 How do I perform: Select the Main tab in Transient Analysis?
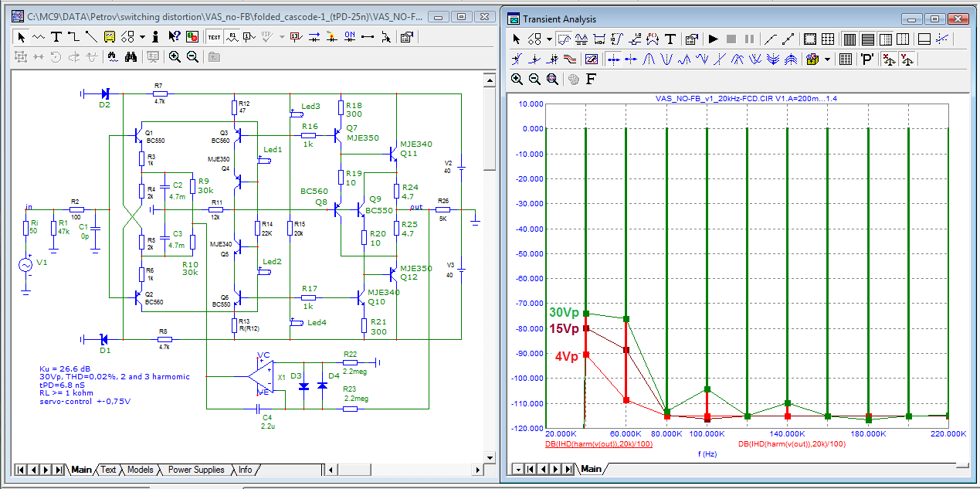(x=592, y=469)
